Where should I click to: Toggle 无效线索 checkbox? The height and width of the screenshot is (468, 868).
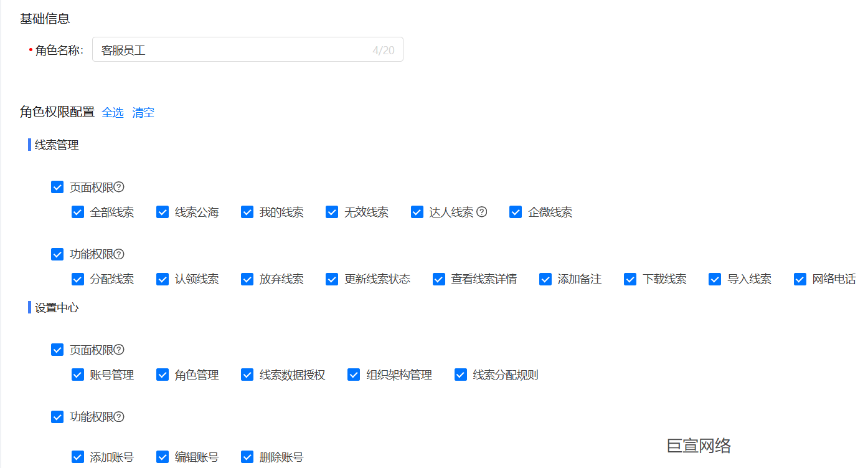[332, 212]
